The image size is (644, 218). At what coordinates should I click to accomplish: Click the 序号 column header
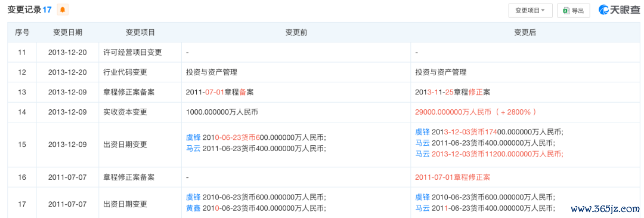tap(22, 32)
